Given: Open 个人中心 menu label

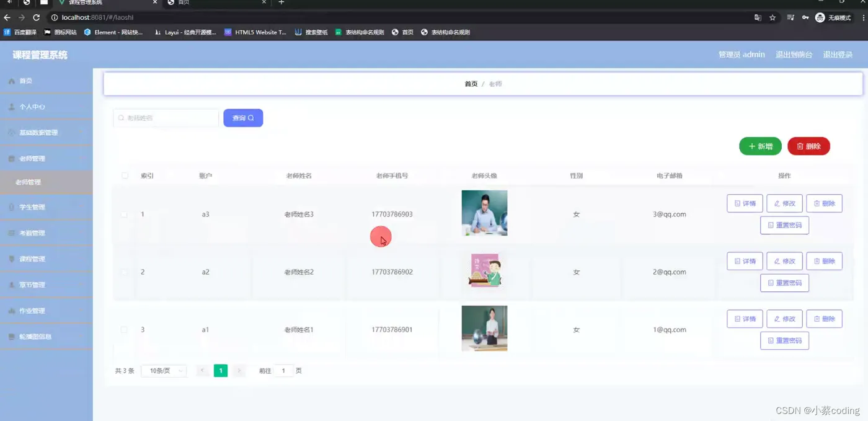Looking at the screenshot, I should [x=32, y=107].
